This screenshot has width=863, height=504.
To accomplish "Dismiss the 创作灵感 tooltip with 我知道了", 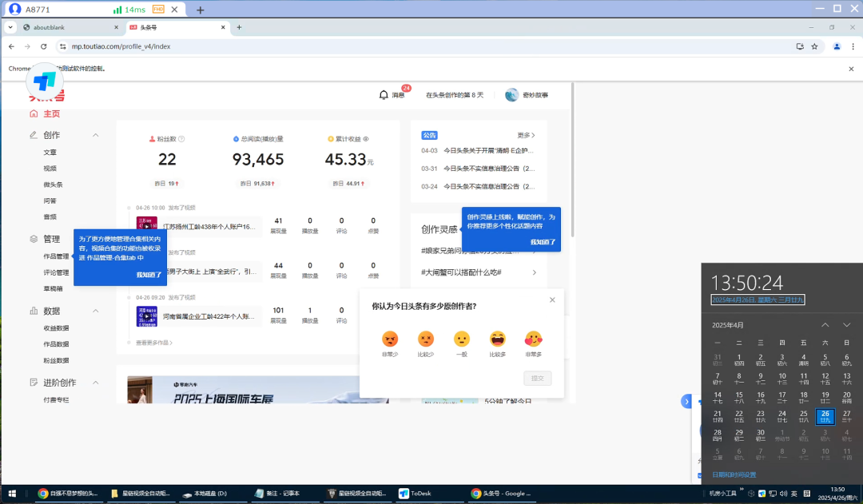I will pos(543,242).
